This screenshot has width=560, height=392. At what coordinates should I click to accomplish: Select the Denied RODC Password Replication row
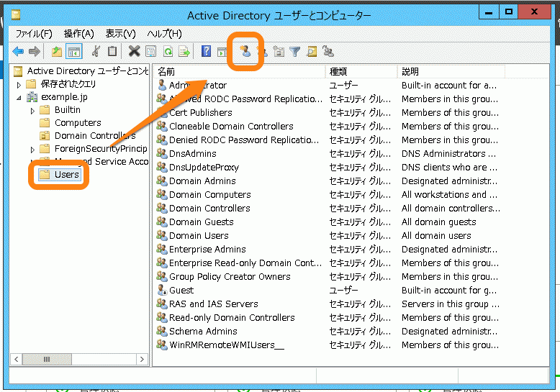click(x=244, y=140)
